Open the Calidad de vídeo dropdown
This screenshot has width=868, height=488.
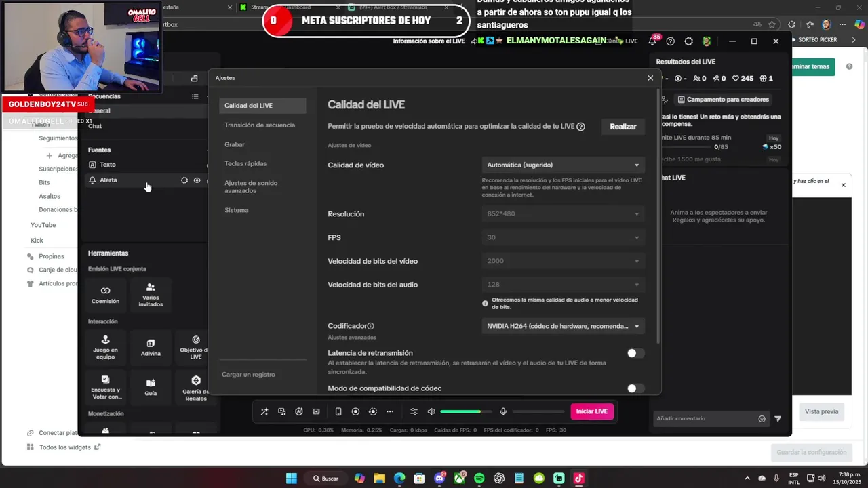(x=563, y=165)
